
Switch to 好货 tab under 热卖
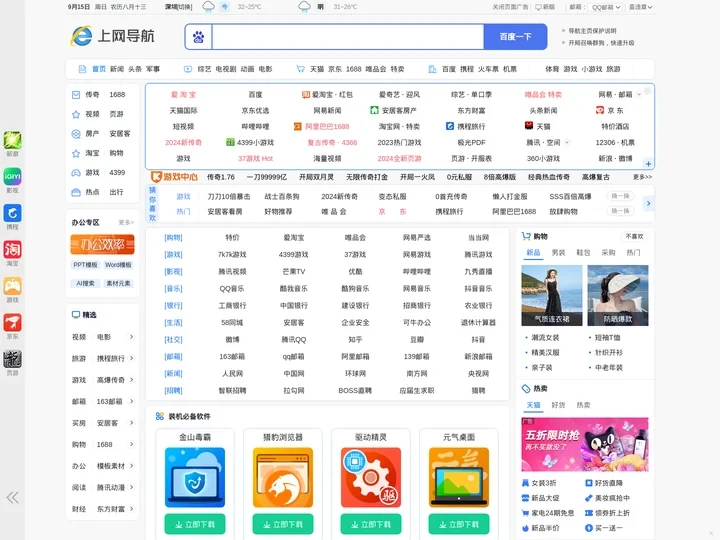coord(558,405)
